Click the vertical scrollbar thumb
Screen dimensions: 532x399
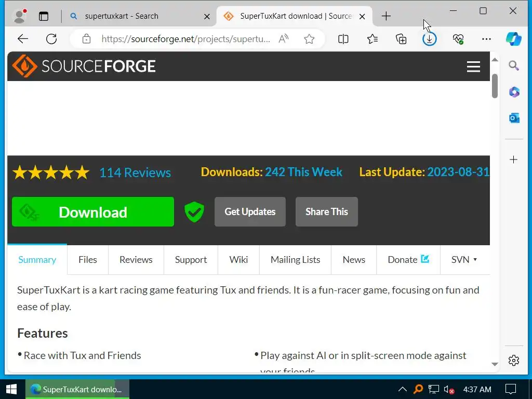(495, 86)
